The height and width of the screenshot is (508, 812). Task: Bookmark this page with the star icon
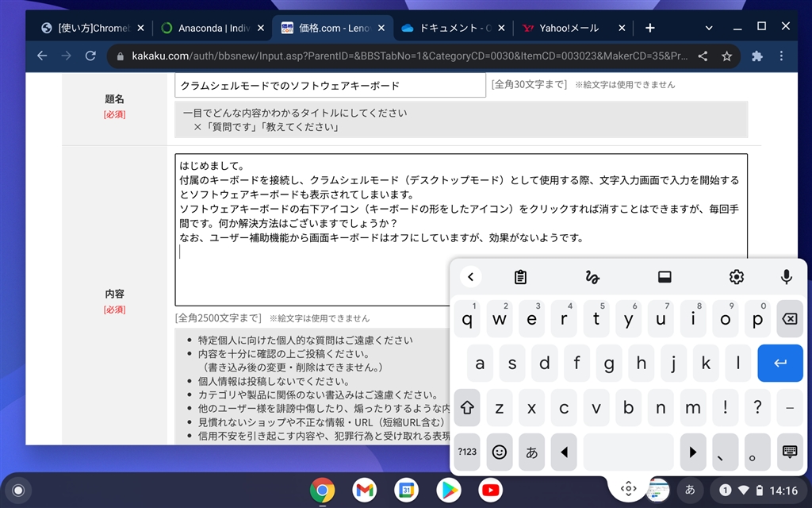pyautogui.click(x=726, y=56)
